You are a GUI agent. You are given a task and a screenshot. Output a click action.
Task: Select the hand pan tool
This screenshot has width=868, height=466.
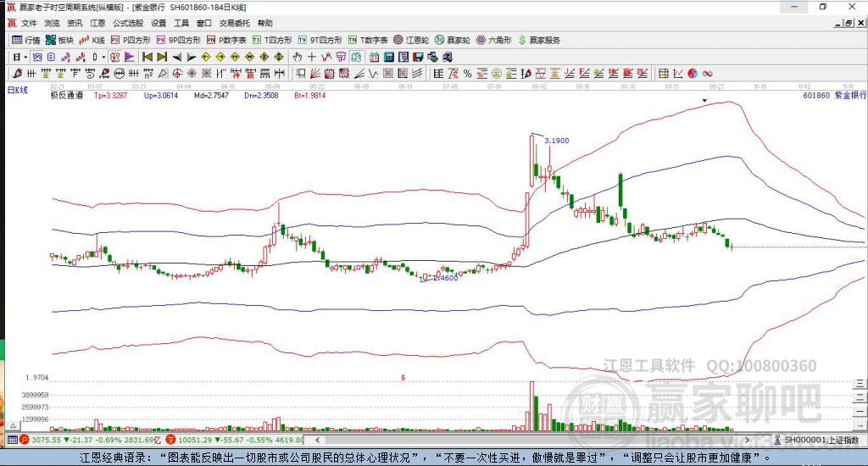(298, 57)
